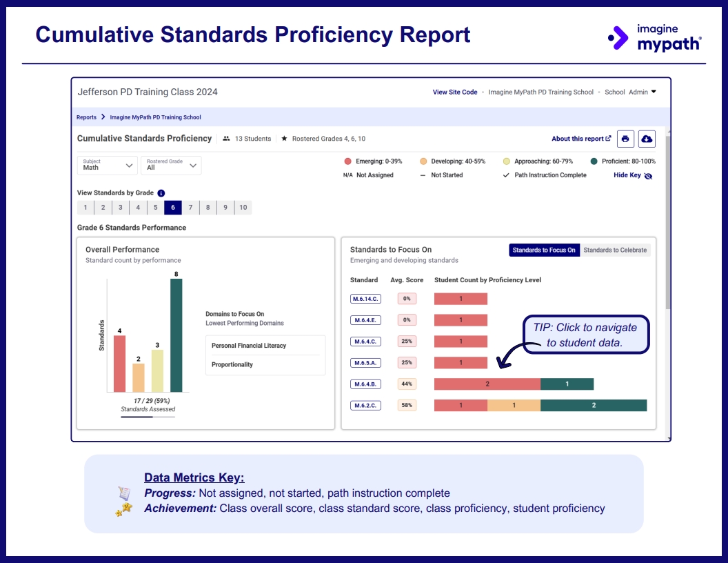Click the orange Developing bar with 2
728x563 pixels.
tap(139, 377)
